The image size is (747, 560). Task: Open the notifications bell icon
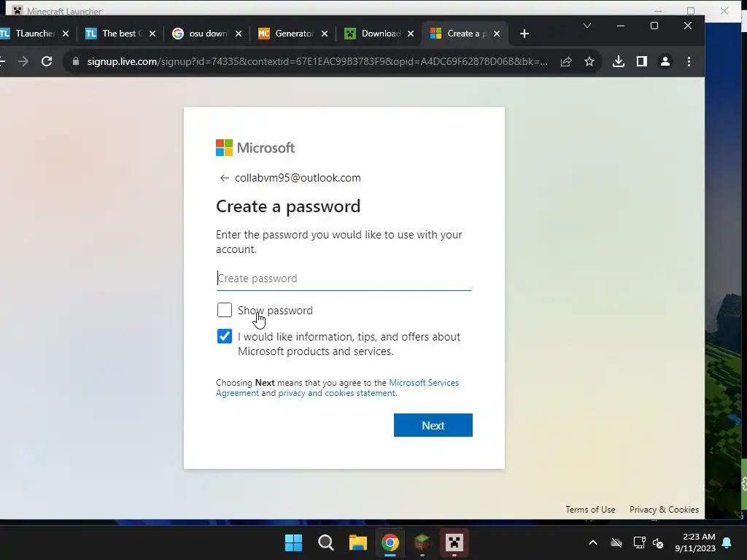click(x=727, y=542)
